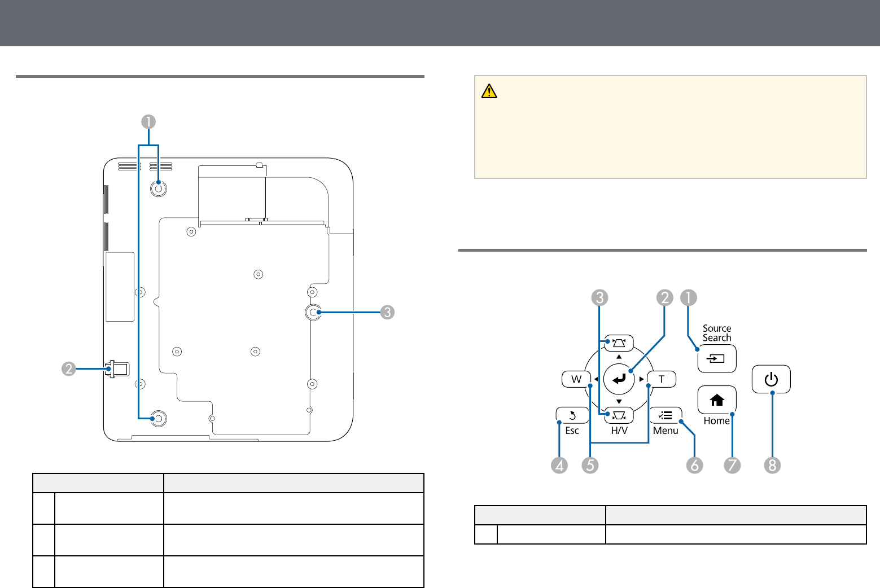Click the Home button house icon
880x588 pixels.
click(x=717, y=400)
